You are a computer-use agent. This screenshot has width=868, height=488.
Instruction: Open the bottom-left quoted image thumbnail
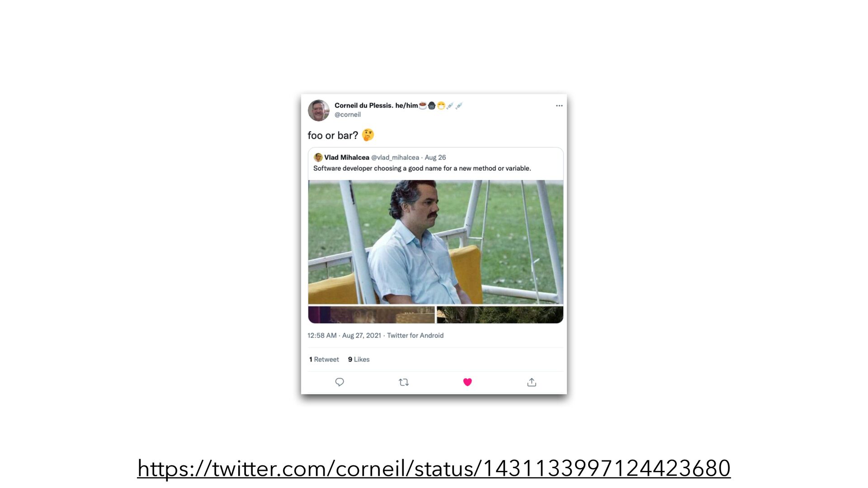click(x=371, y=314)
